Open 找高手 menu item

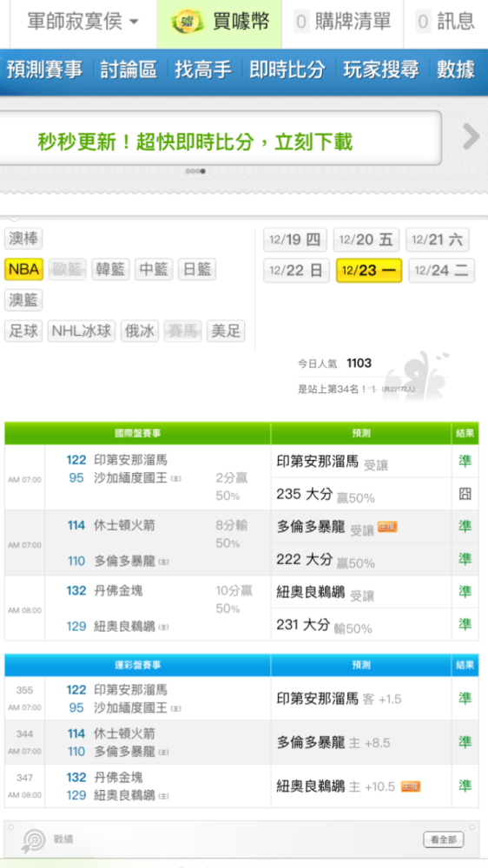pyautogui.click(x=202, y=70)
